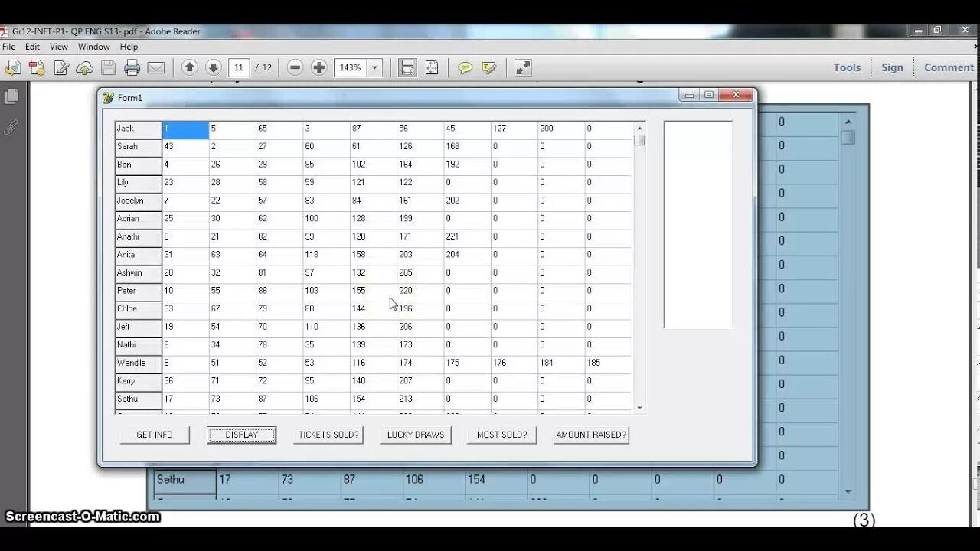Viewport: 980px width, 551px height.
Task: Open the Help menu
Action: [x=129, y=47]
